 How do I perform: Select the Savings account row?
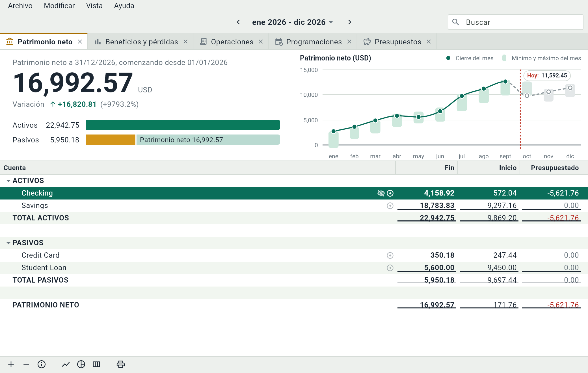pyautogui.click(x=294, y=206)
